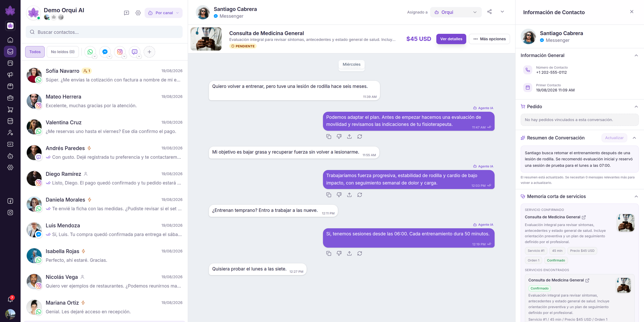The height and width of the screenshot is (322, 644).
Task: Open Sofía Navarro conversation
Action: click(104, 75)
